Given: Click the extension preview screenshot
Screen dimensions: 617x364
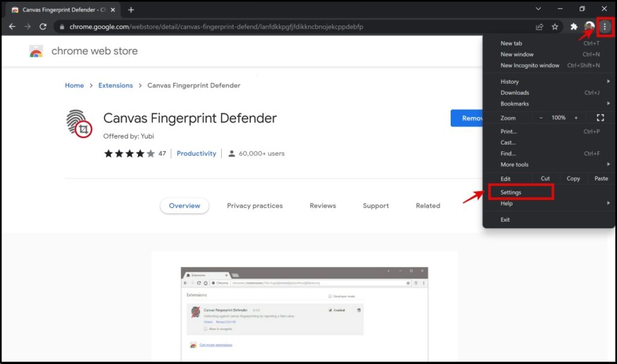Looking at the screenshot, I should point(304,313).
